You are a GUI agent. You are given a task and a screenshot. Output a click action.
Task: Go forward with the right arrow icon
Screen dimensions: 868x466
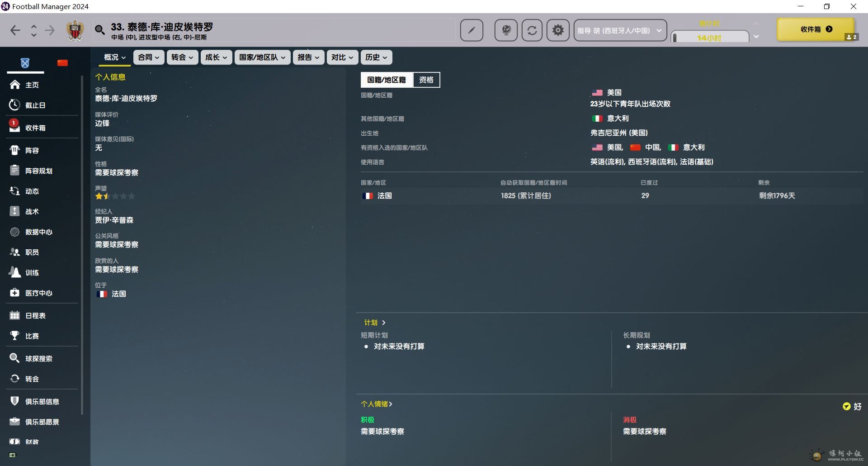point(50,30)
